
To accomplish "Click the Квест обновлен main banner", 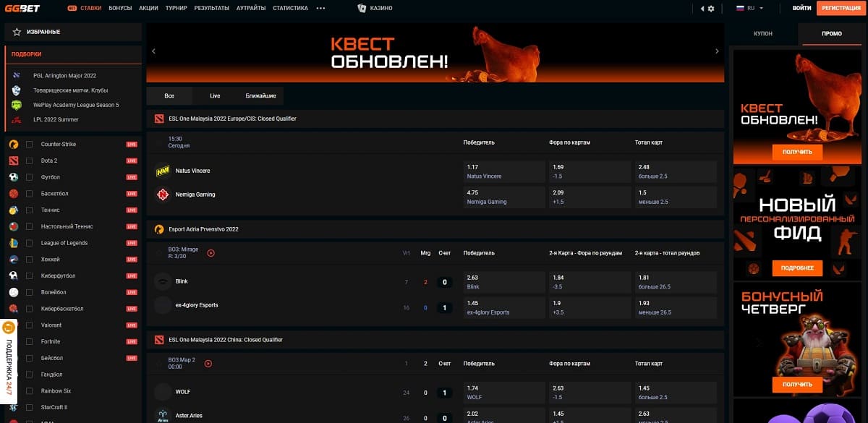I will [x=435, y=53].
